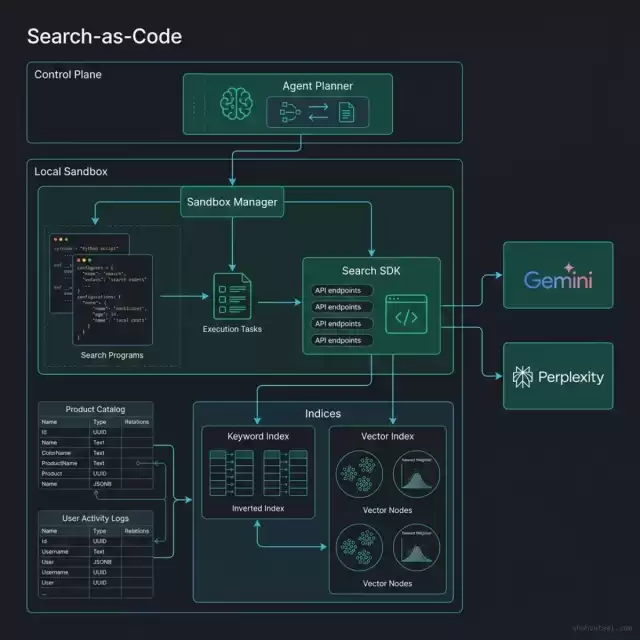This screenshot has width=640, height=640.
Task: Open the document icon in Agent Planner
Action: click(x=347, y=112)
